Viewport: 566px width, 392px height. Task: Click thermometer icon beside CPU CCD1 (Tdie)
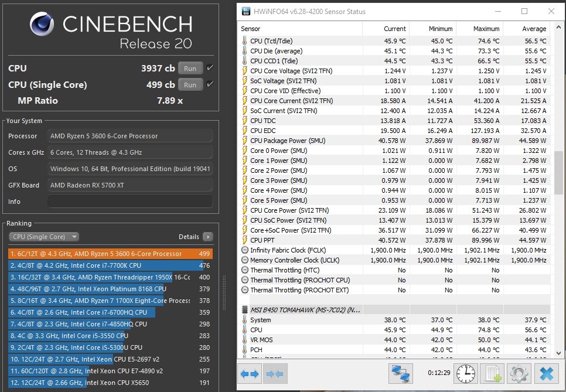[x=244, y=60]
